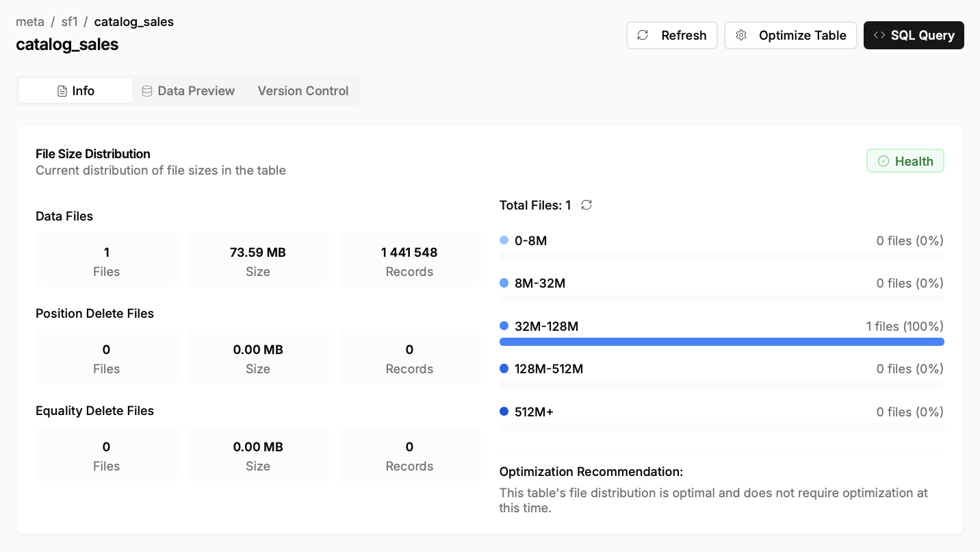Click the 0-8M light blue dot
Viewport: 980px width, 552px height.
pos(504,240)
